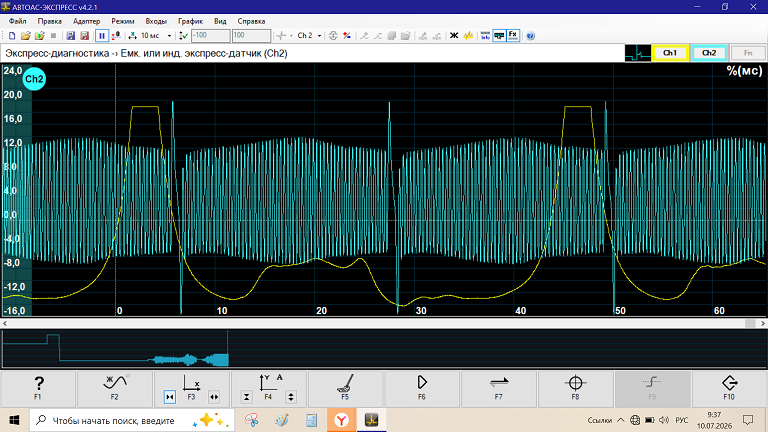
Task: Click the 100 upper range input field
Action: coord(251,36)
